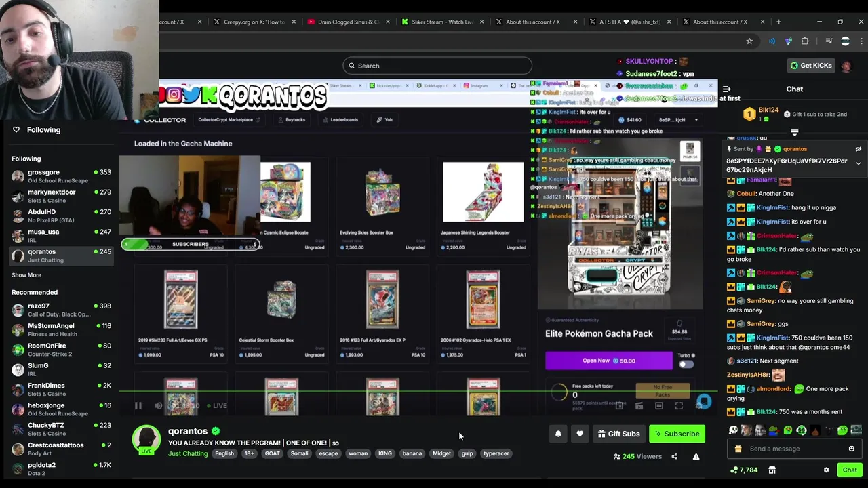Viewport: 868px width, 488px height.
Task: Open browser Extensions puzzle icon
Action: (805, 41)
